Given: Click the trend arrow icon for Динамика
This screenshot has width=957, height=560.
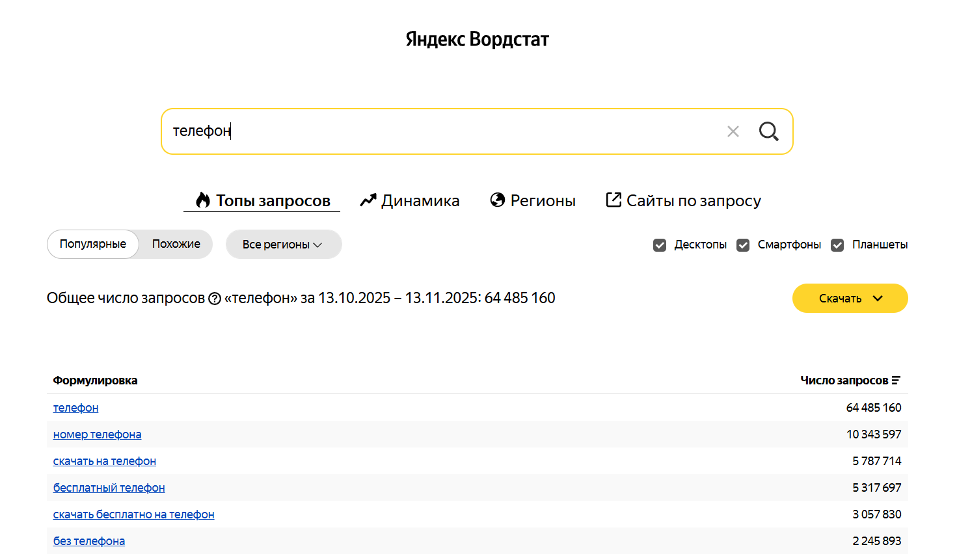Looking at the screenshot, I should tap(368, 200).
